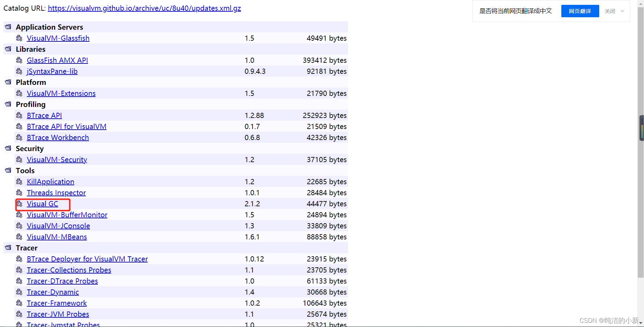The image size is (644, 327).
Task: Click the Profiling category folder icon
Action: coord(8,104)
